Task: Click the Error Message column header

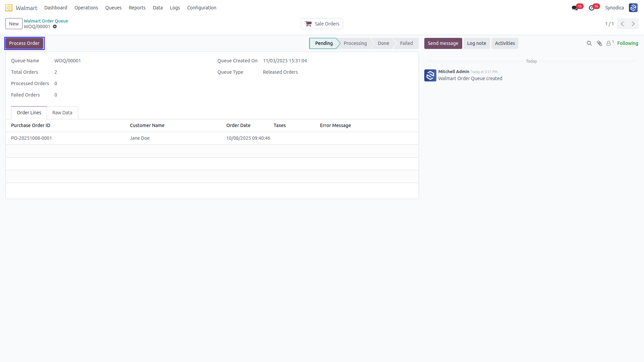Action: [x=335, y=125]
